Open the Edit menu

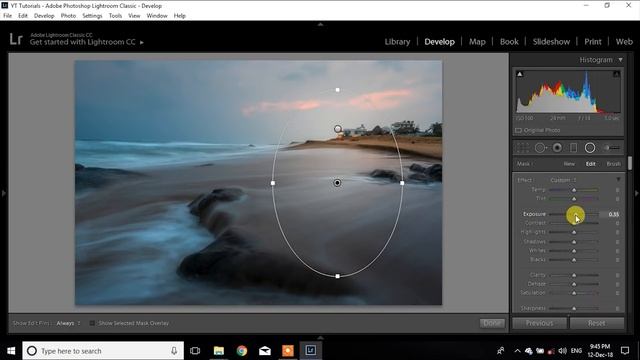pyautogui.click(x=23, y=16)
